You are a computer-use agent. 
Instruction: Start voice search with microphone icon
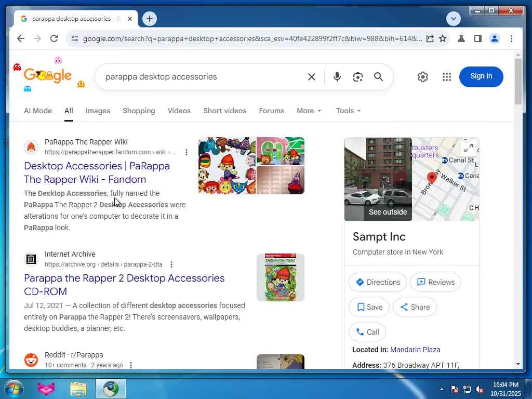[337, 77]
